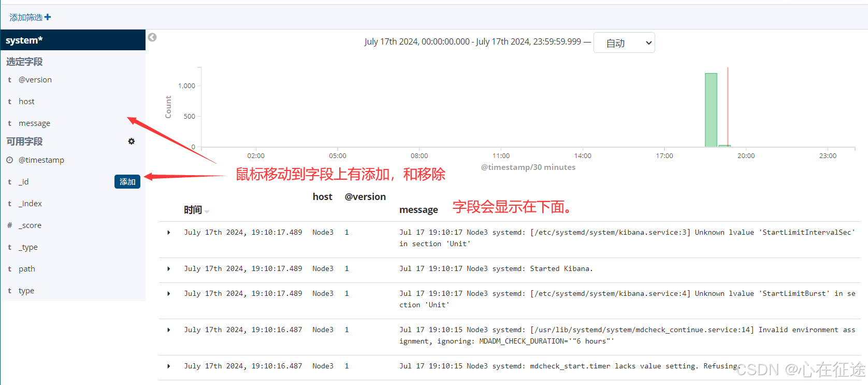Click the time range July 17th 2024 link

pos(473,41)
